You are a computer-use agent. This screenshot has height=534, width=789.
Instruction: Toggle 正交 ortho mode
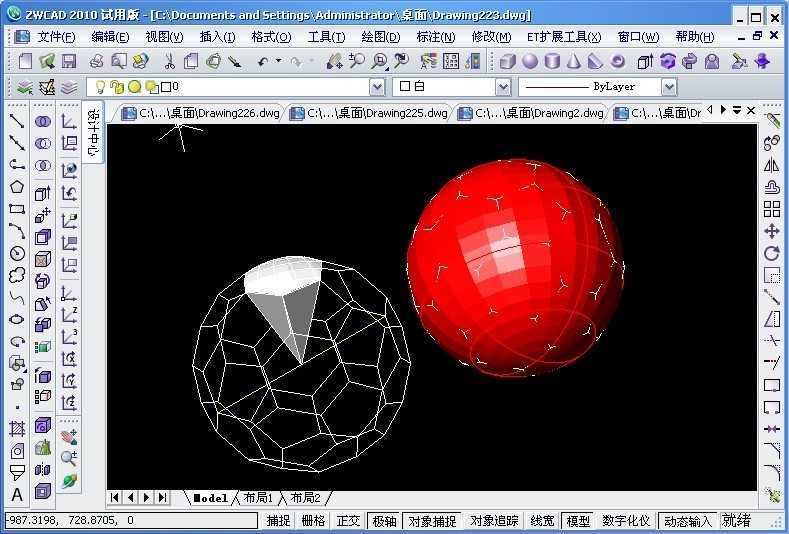348,520
